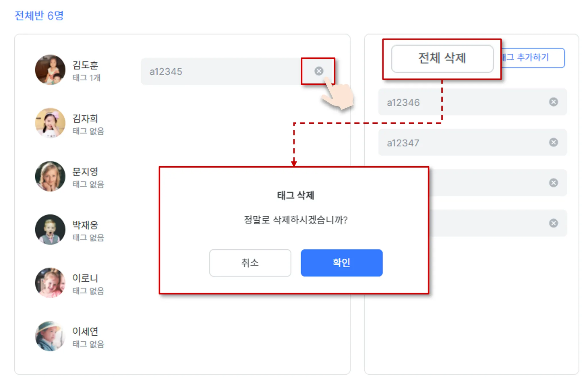Screen dimensions: 588x387
Task: Open the 전체반 6명 class link
Action: 39,15
